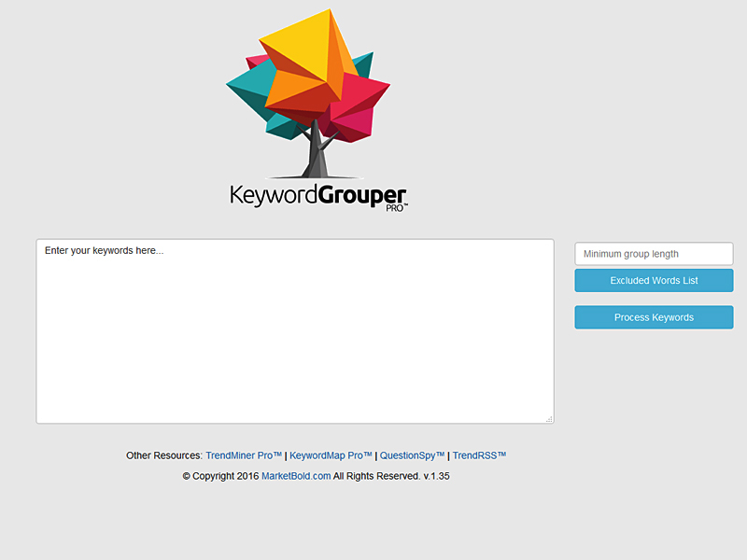Click the KeywordGrouper Pro tree logo
This screenshot has width=747, height=560.
click(316, 110)
